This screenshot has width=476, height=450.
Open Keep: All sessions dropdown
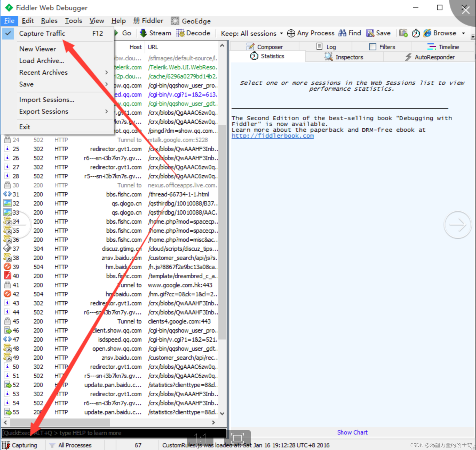[252, 33]
